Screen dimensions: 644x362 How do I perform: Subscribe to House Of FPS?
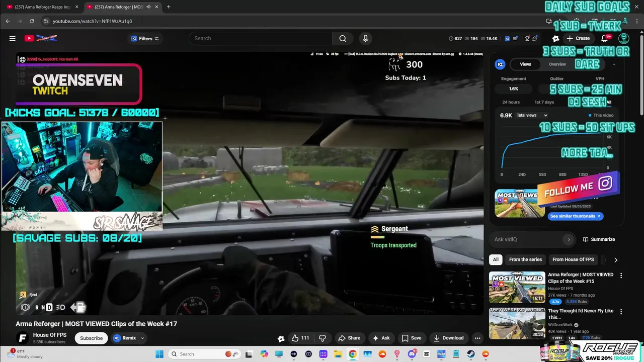point(92,338)
